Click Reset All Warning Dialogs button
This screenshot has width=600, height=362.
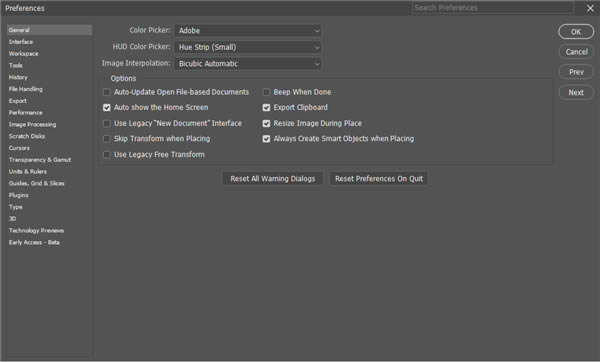pos(272,179)
